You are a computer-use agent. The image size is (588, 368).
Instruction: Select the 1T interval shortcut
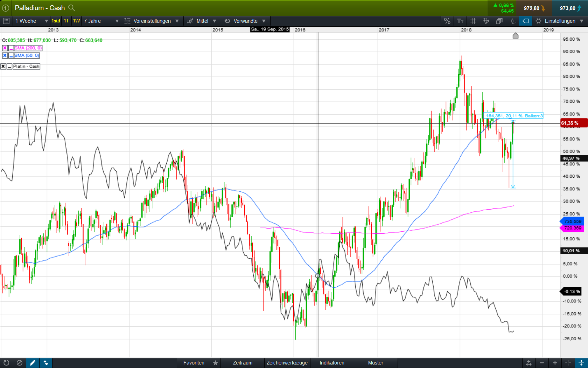pos(66,21)
